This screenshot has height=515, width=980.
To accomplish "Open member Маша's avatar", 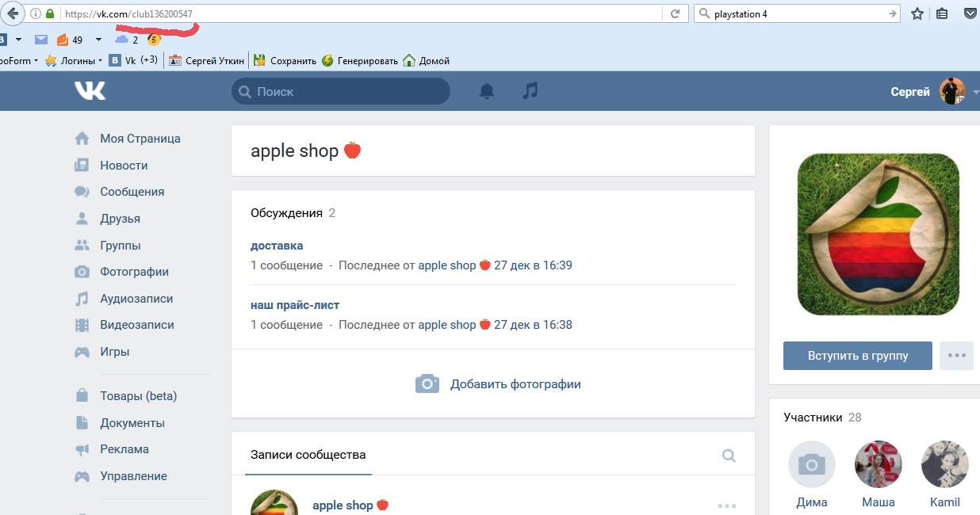I will click(879, 464).
